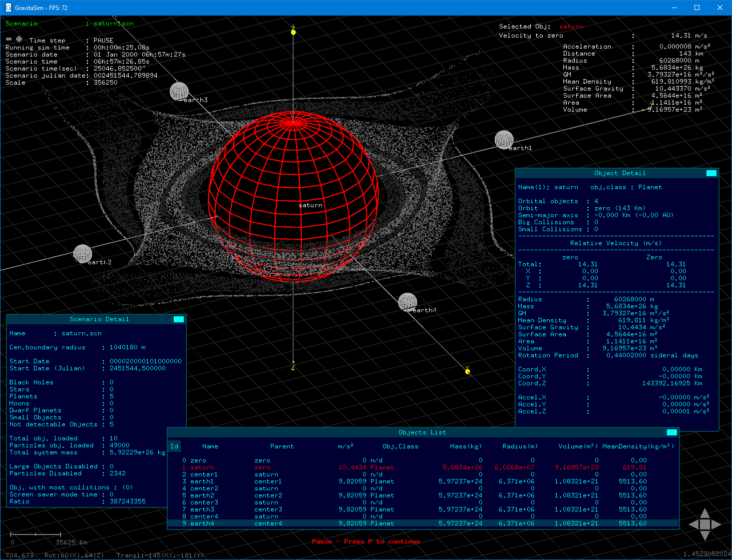The height and width of the screenshot is (560, 732).
Task: Pan view down with navigation arrow
Action: (x=705, y=536)
